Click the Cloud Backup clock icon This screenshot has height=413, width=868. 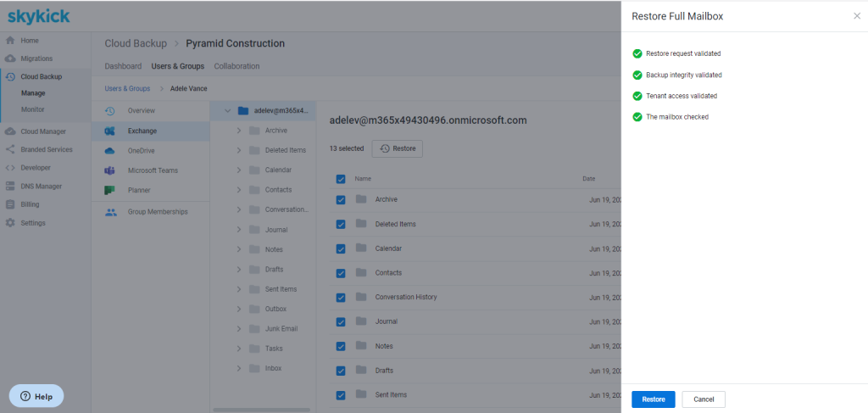click(9, 77)
